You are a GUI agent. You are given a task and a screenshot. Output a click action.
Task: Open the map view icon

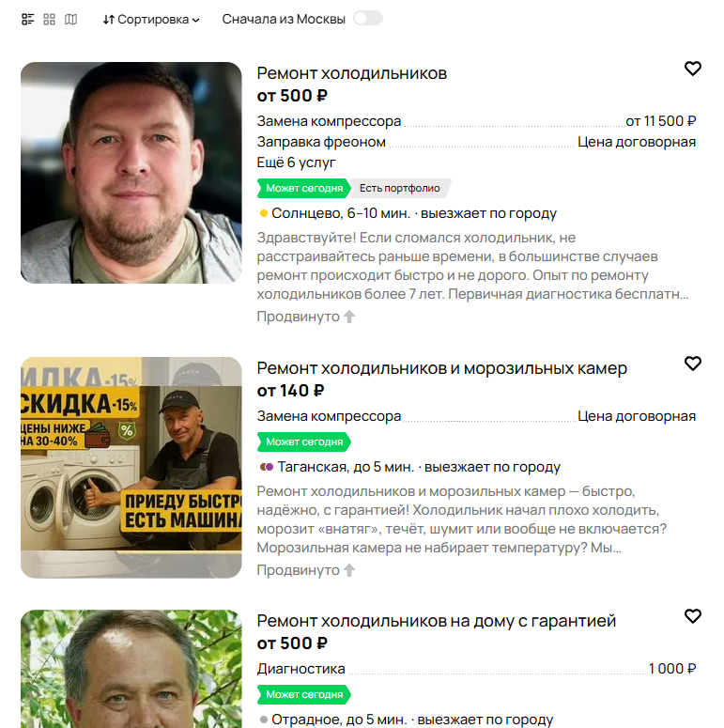[x=70, y=19]
